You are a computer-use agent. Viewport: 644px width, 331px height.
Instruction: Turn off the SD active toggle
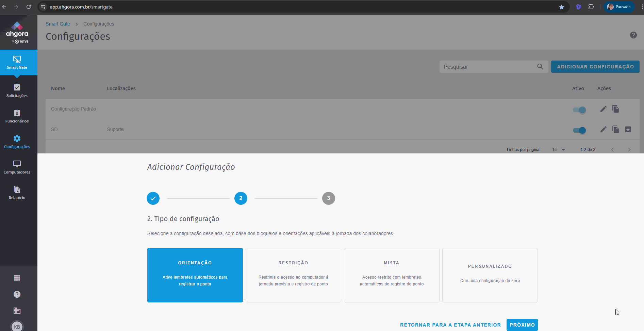click(579, 130)
